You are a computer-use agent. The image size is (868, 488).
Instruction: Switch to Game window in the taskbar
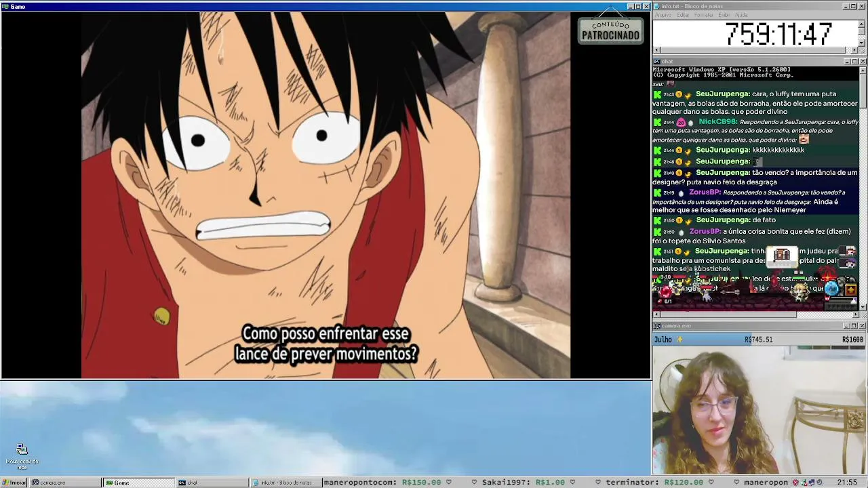tap(138, 483)
